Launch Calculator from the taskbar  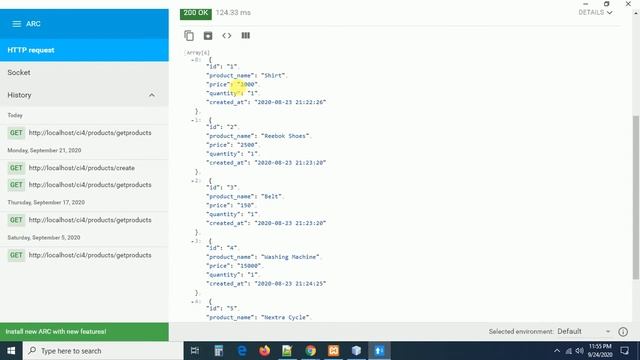tap(219, 351)
